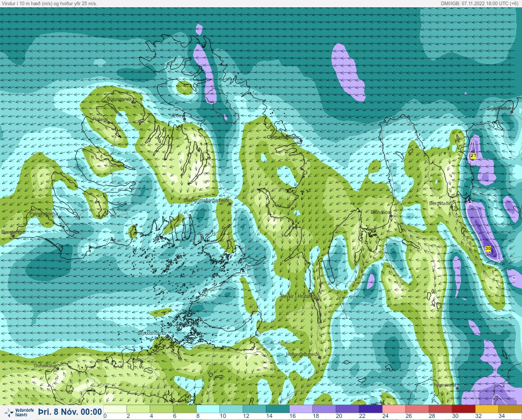Click the Hveravellir station label
The image size is (522, 420).
point(444,385)
